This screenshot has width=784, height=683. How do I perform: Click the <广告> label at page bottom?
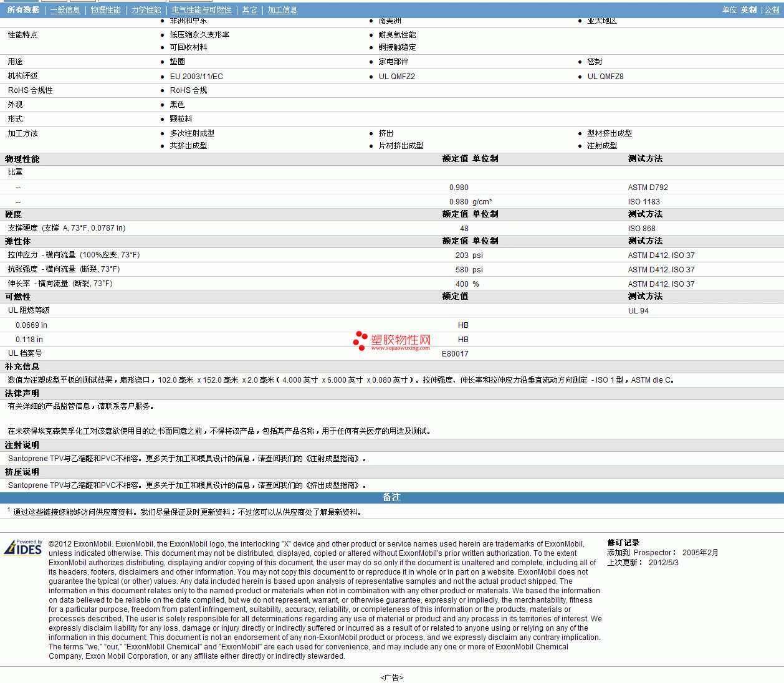pos(392,677)
